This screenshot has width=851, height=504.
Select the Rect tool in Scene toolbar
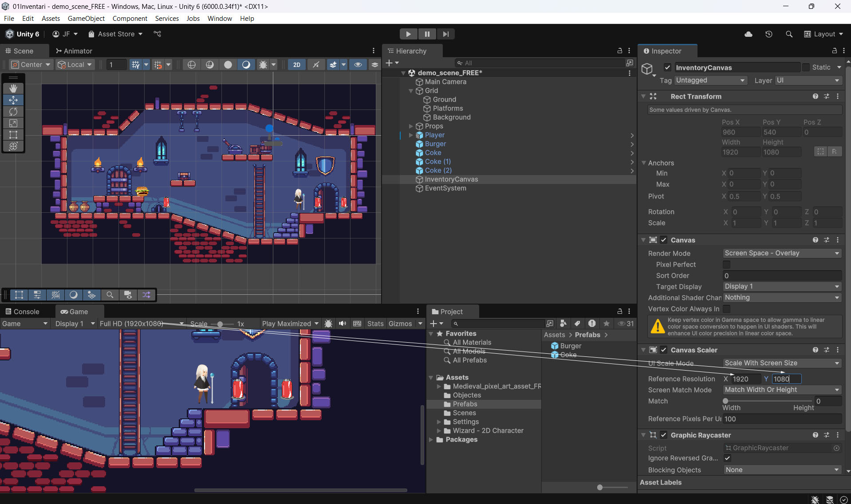click(x=13, y=135)
